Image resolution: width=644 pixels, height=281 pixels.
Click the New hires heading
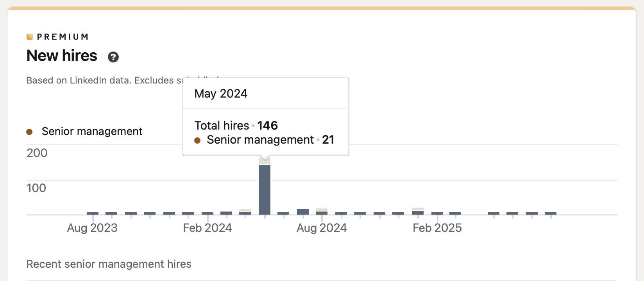click(x=62, y=56)
